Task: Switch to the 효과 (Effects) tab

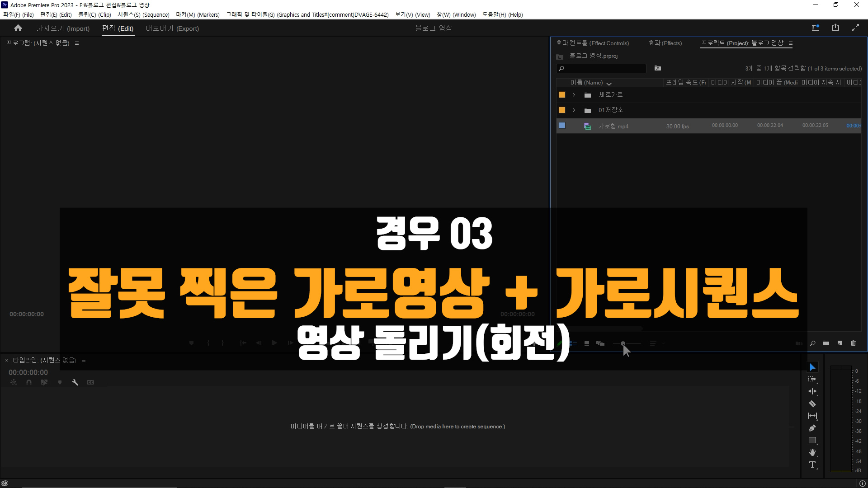Action: 665,43
